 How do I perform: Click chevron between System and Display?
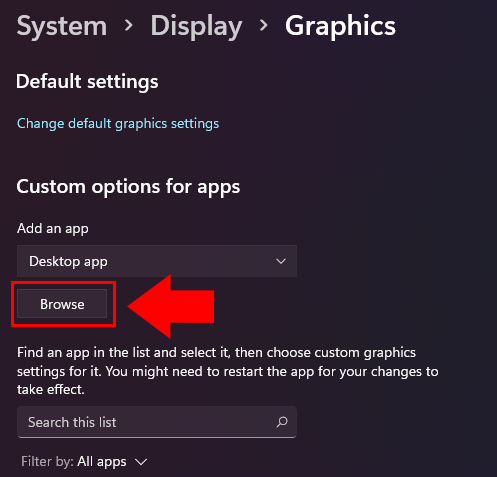pos(129,26)
